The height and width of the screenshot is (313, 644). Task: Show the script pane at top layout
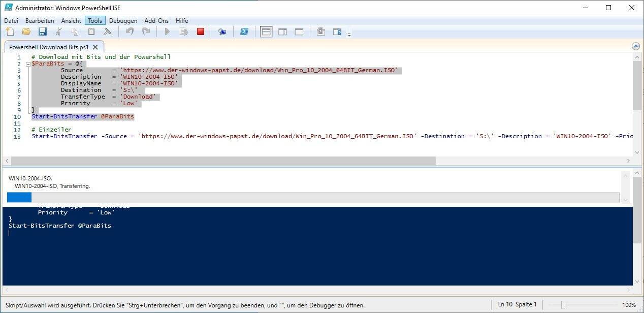[266, 32]
